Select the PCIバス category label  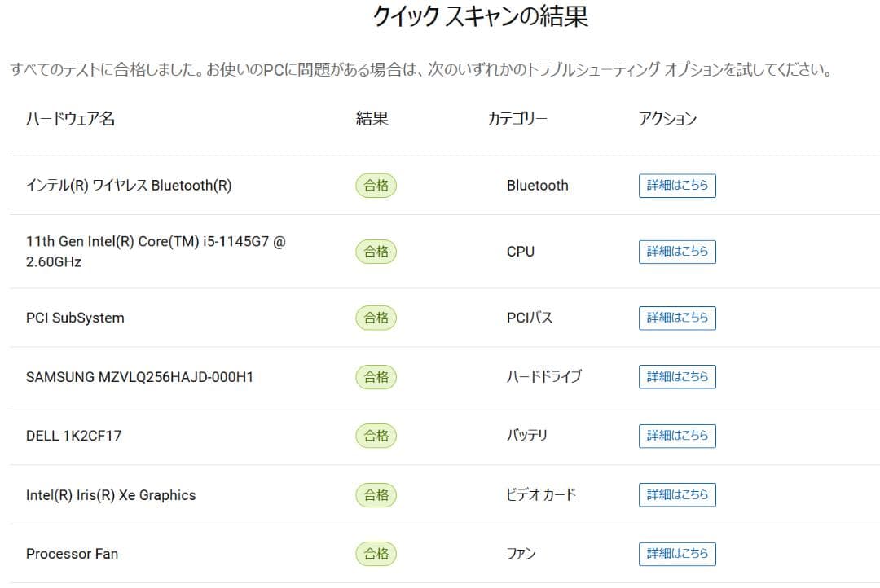point(530,318)
